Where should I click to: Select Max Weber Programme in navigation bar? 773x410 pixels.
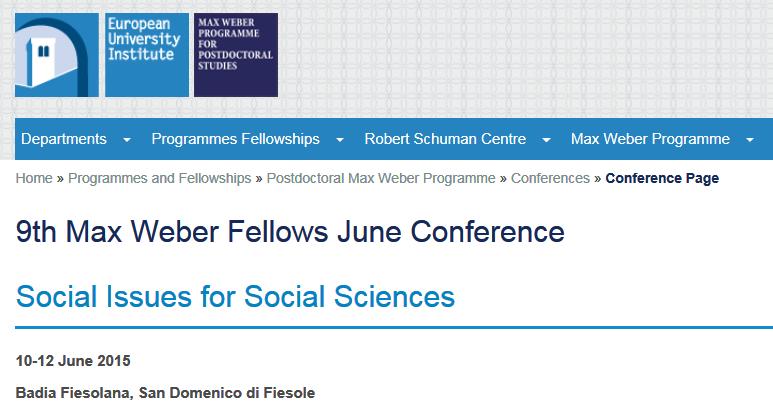[650, 139]
